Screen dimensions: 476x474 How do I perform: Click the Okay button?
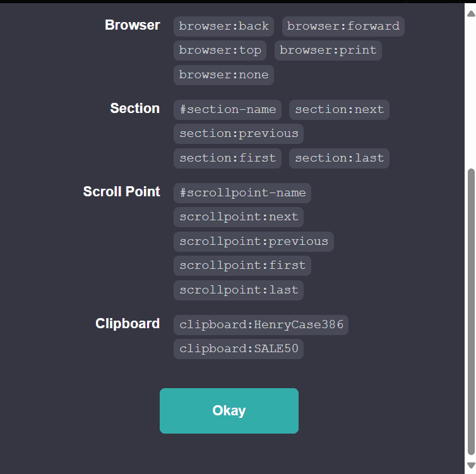229,411
